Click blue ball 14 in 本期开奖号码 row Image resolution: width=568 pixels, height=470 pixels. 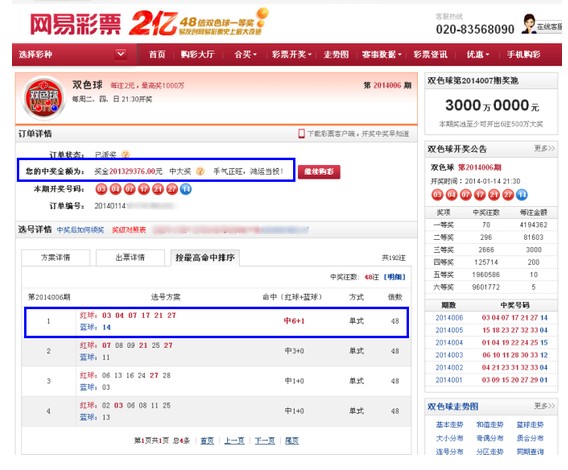tap(186, 189)
